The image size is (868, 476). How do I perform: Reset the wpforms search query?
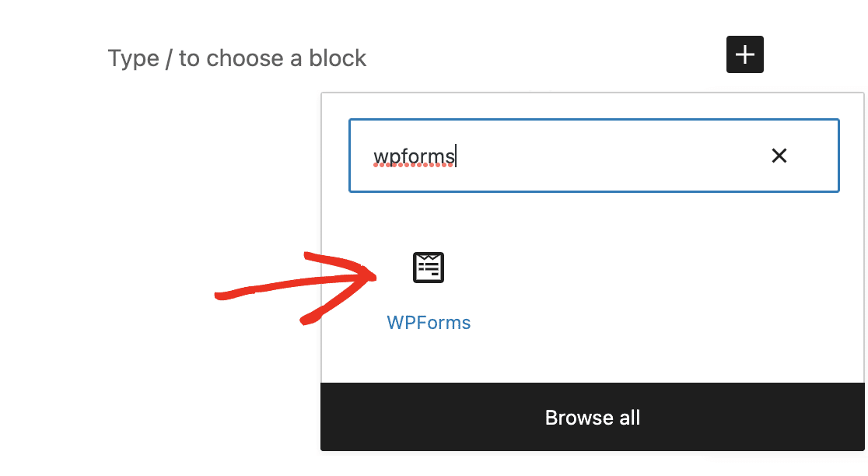(779, 156)
